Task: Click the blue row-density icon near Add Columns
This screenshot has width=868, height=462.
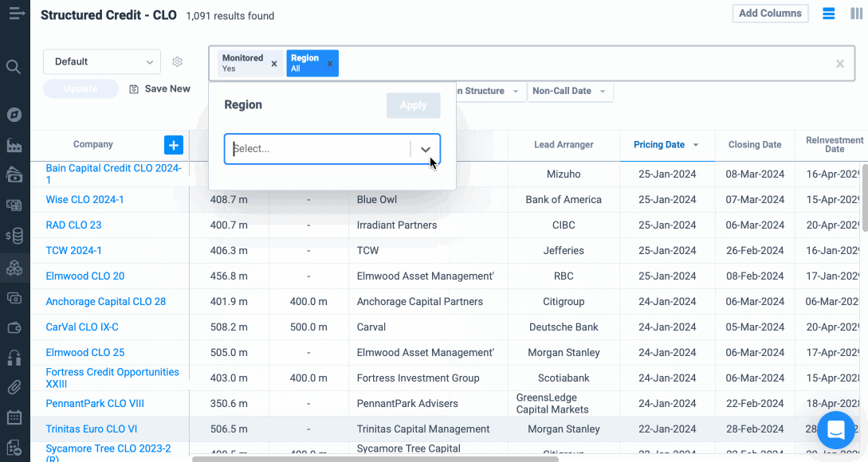Action: click(x=828, y=14)
